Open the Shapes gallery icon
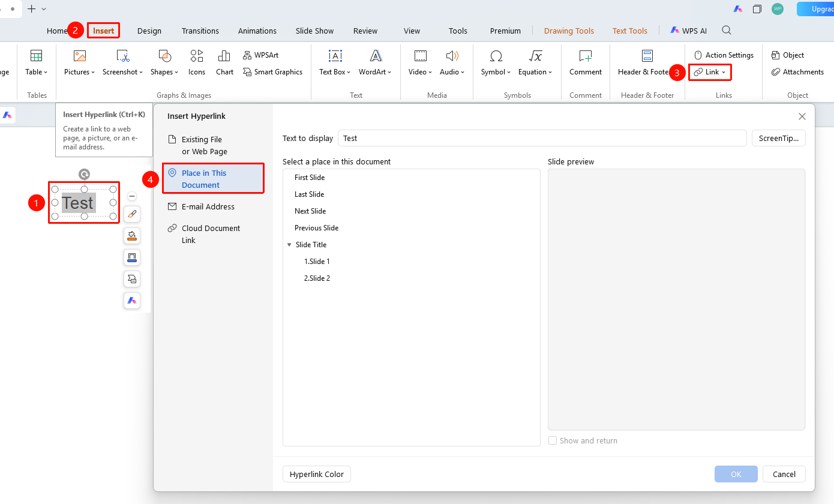The height and width of the screenshot is (504, 834). tap(165, 56)
